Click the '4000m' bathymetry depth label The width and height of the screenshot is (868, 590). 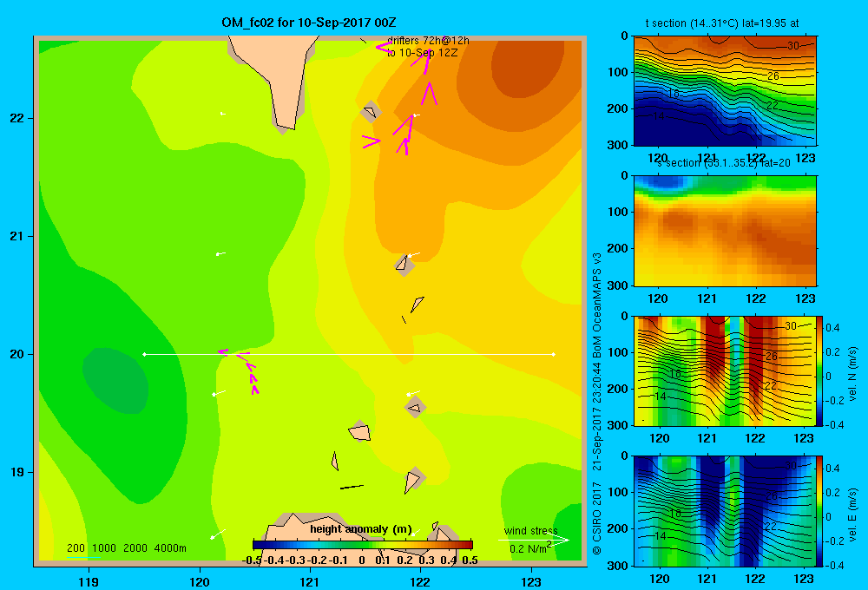pos(170,548)
